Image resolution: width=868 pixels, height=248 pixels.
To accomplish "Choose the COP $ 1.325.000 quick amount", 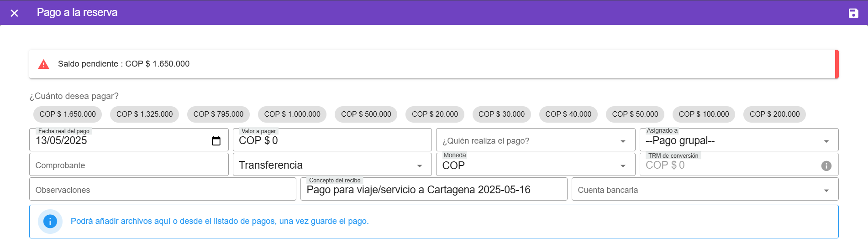I will [144, 114].
